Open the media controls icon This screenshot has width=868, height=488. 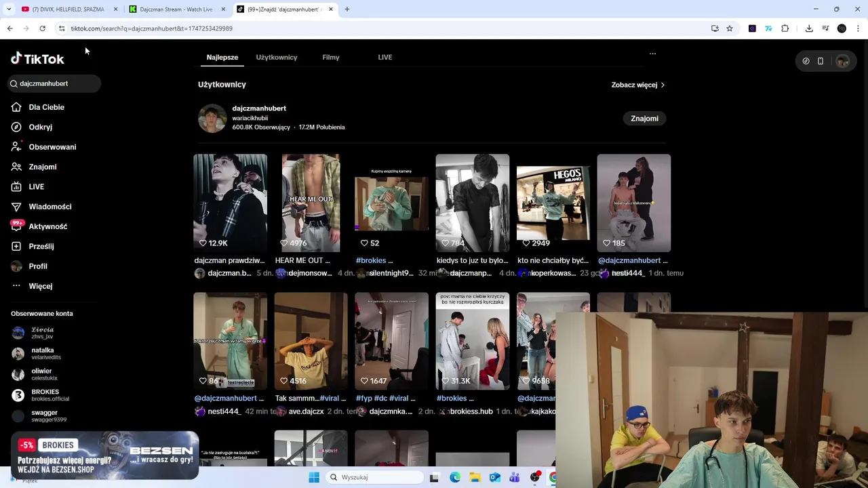pyautogui.click(x=825, y=28)
